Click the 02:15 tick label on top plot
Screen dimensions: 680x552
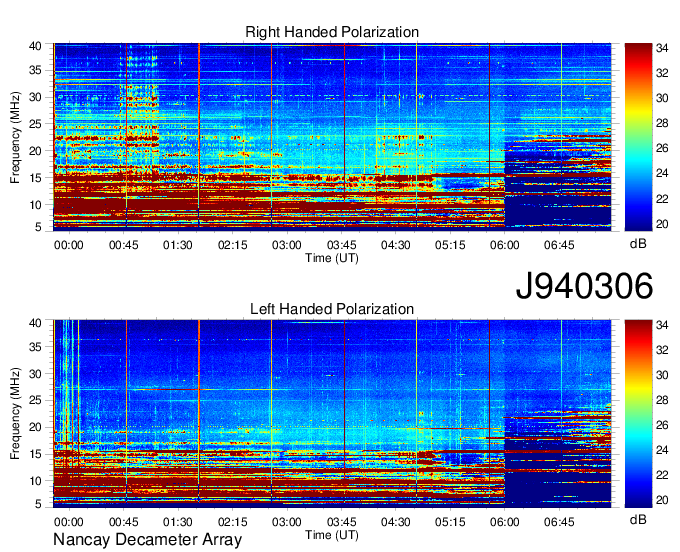tap(232, 245)
